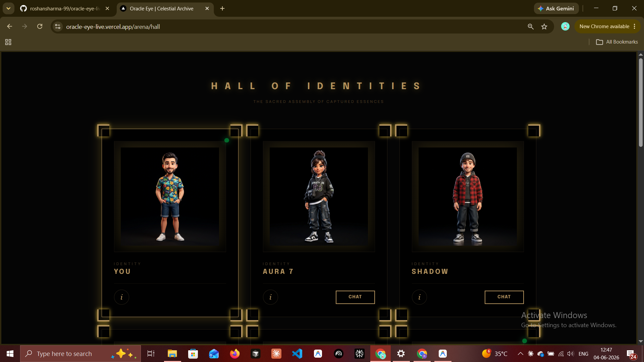The width and height of the screenshot is (644, 362).
Task: Open Settings gear from the taskbar
Action: click(401, 354)
